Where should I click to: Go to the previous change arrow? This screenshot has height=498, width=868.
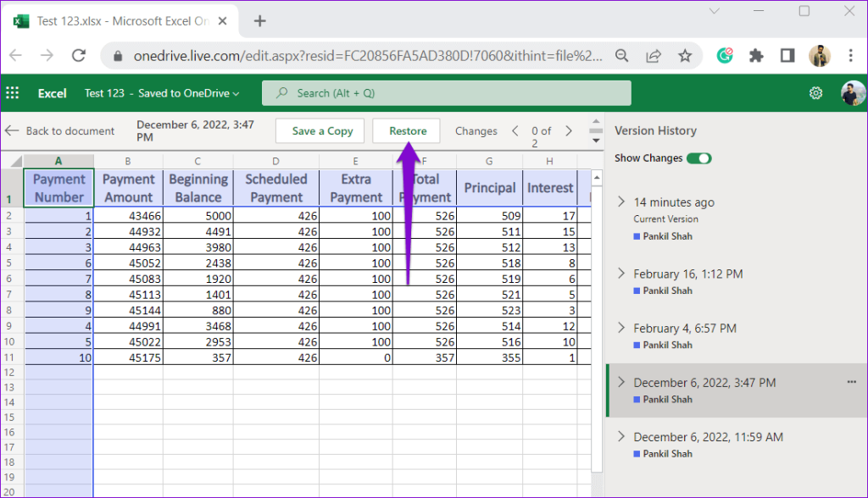515,130
